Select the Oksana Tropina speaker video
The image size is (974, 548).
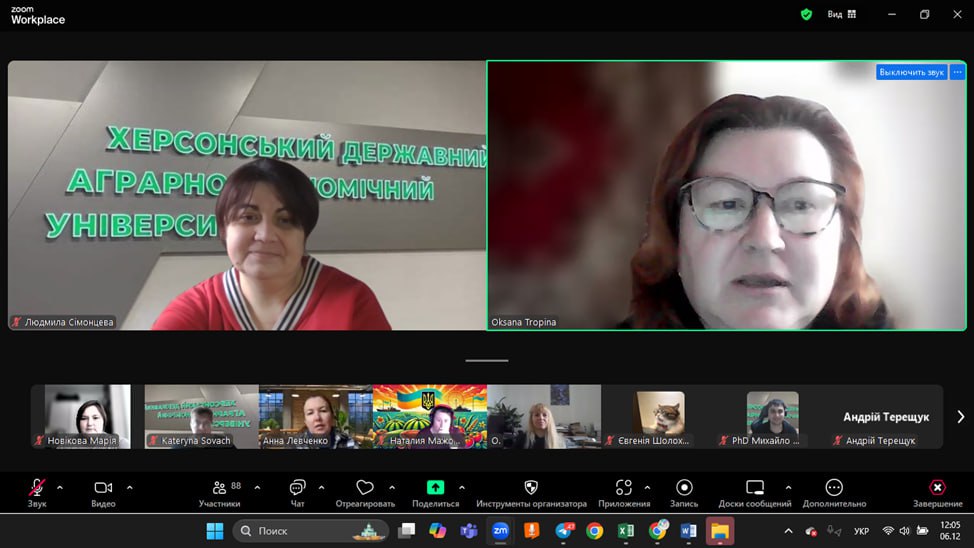pos(727,195)
